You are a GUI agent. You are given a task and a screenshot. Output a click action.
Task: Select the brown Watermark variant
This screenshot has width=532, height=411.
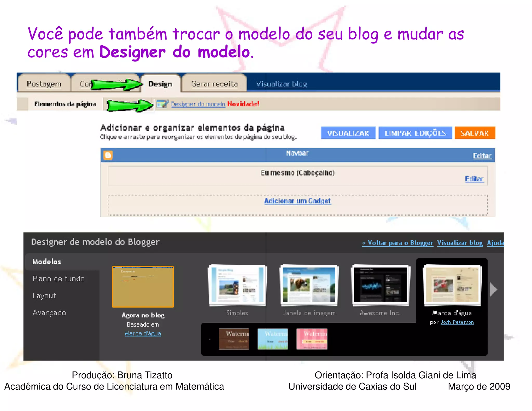234,339
